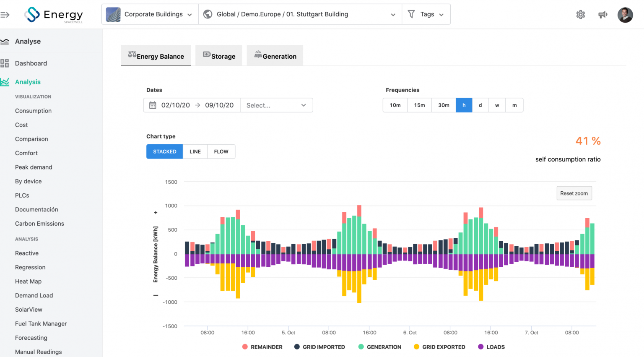This screenshot has height=357, width=644.
Task: Switch chart type to FLOW
Action: point(221,151)
